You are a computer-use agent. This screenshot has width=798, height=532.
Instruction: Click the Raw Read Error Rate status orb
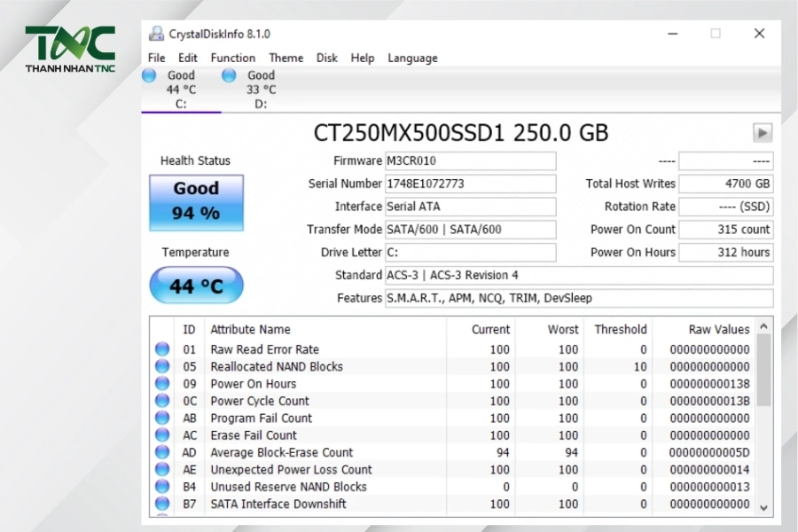point(162,348)
